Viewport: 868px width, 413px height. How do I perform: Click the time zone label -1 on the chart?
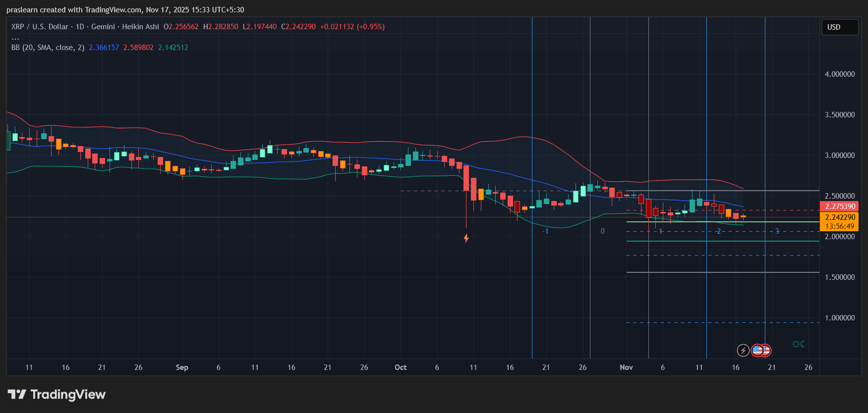(545, 231)
